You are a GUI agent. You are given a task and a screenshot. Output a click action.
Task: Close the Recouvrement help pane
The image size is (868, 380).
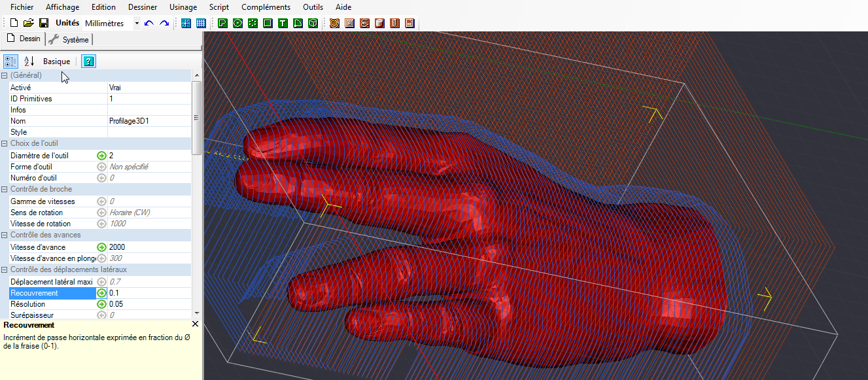195,324
